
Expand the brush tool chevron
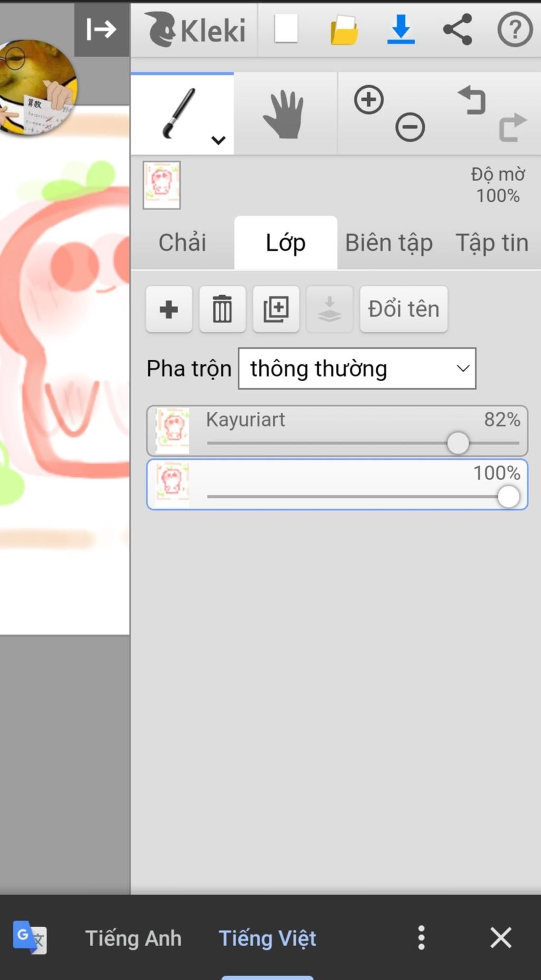click(218, 140)
